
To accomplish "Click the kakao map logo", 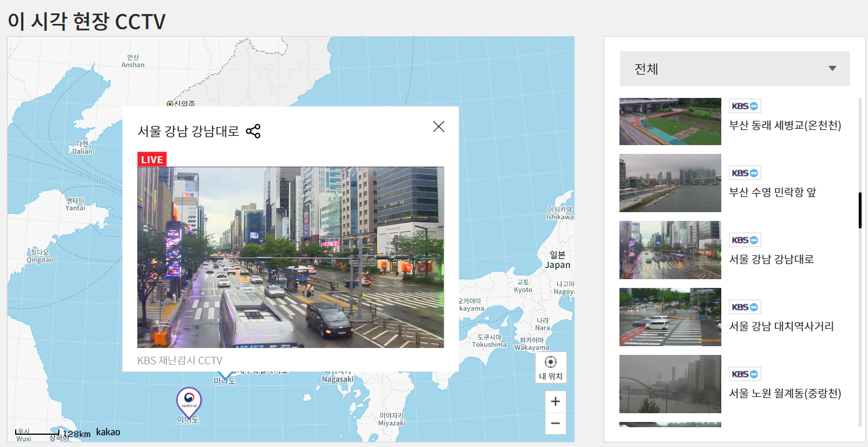I will pos(108,432).
